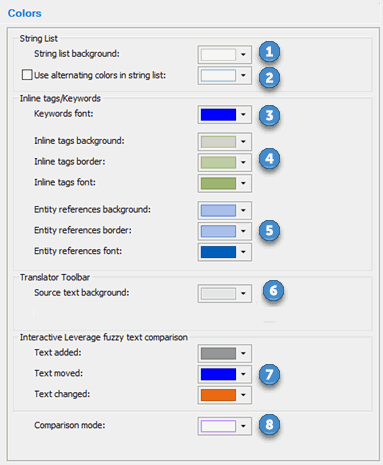Select the Colors heading
Viewport: 383px width, 465px height.
coord(25,13)
